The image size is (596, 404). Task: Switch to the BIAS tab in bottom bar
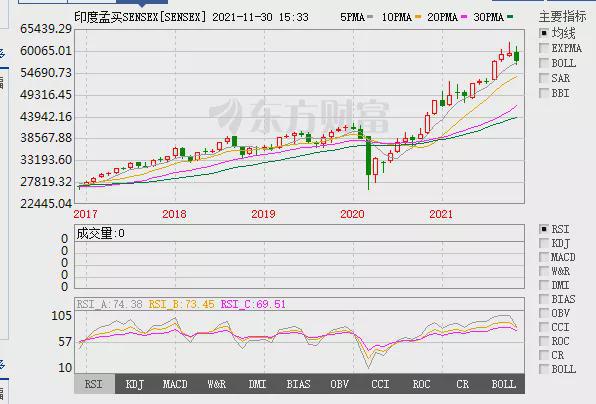click(298, 384)
